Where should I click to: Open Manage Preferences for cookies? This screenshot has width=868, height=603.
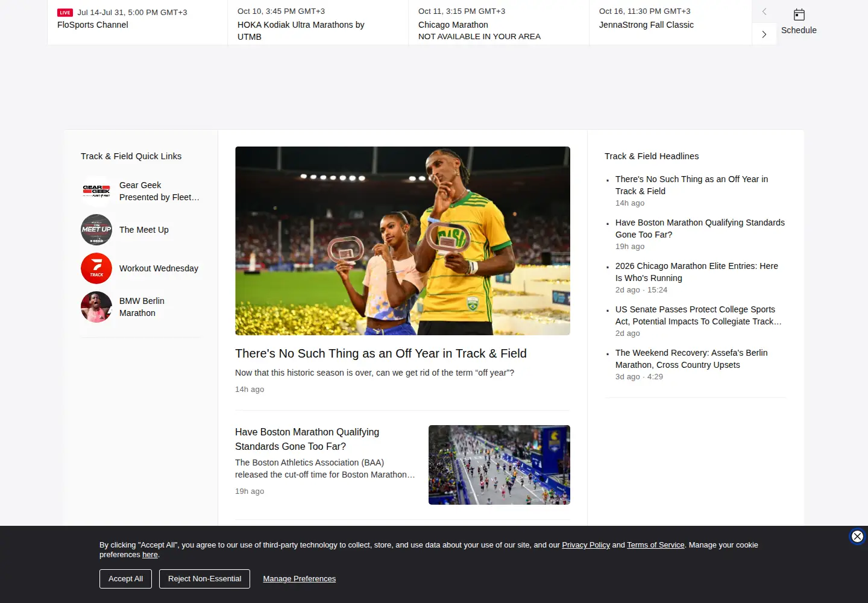pos(300,579)
